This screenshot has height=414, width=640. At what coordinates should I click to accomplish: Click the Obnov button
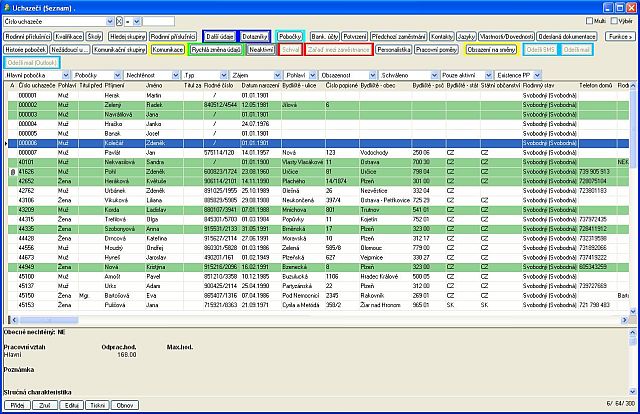coord(125,405)
